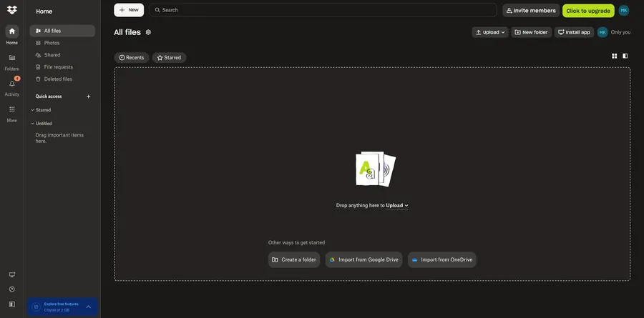Open the More apps grid icon
The image size is (644, 318).
pos(11,109)
